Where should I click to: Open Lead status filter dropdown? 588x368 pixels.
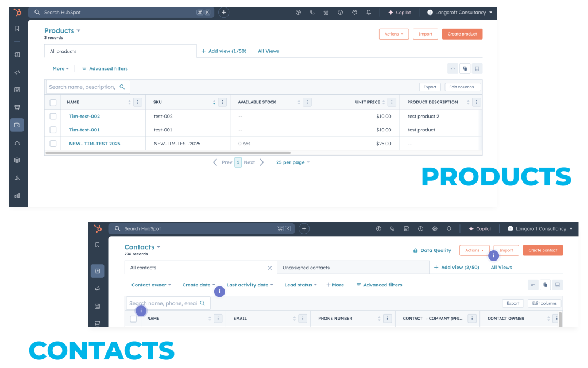coord(300,285)
